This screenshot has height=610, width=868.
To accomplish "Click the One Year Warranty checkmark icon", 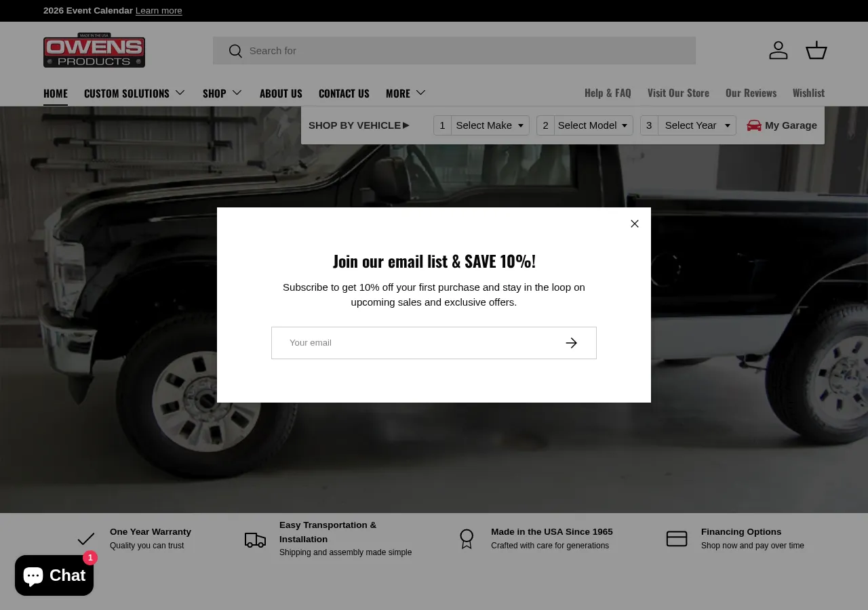I will [86, 539].
